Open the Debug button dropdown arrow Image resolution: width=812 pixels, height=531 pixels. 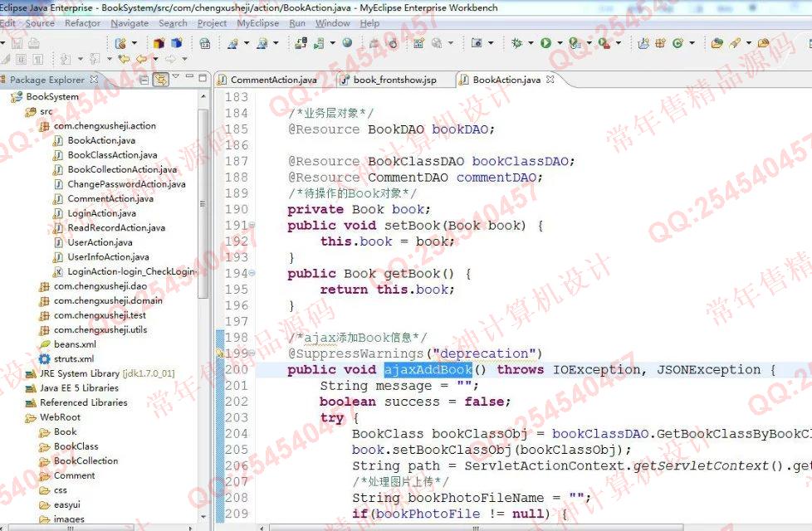pos(530,44)
